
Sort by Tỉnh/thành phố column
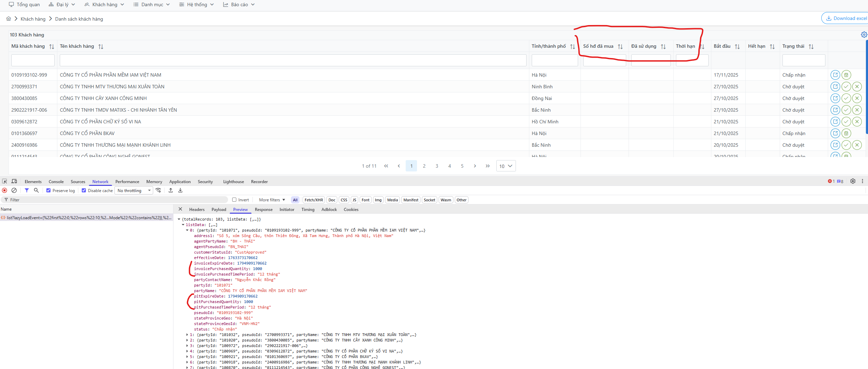573,46
